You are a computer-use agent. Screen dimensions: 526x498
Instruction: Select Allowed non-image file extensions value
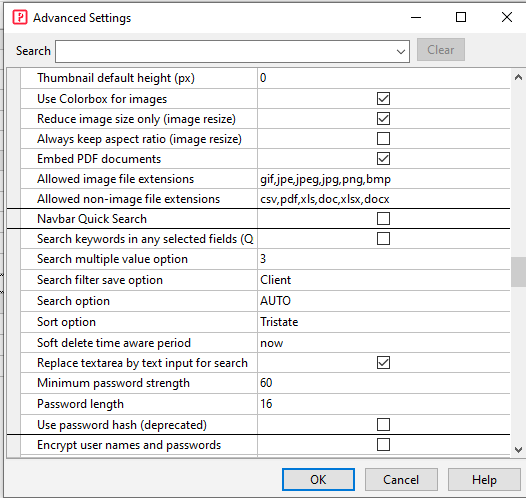tap(324, 199)
